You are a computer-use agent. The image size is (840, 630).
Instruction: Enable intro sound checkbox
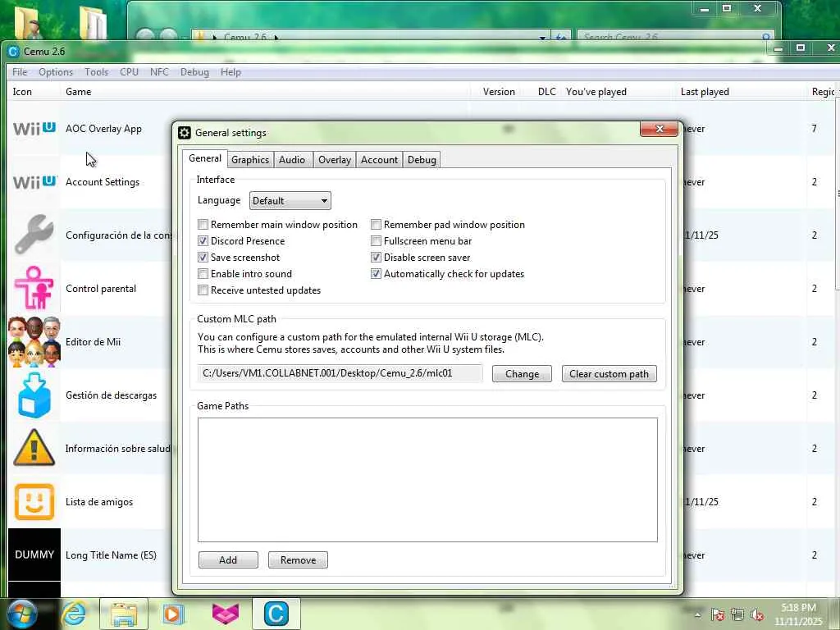(x=203, y=274)
